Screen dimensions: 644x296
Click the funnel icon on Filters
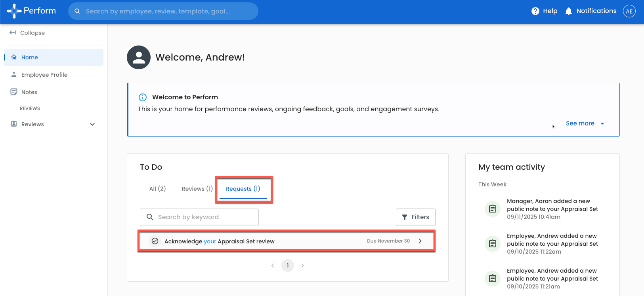(405, 217)
